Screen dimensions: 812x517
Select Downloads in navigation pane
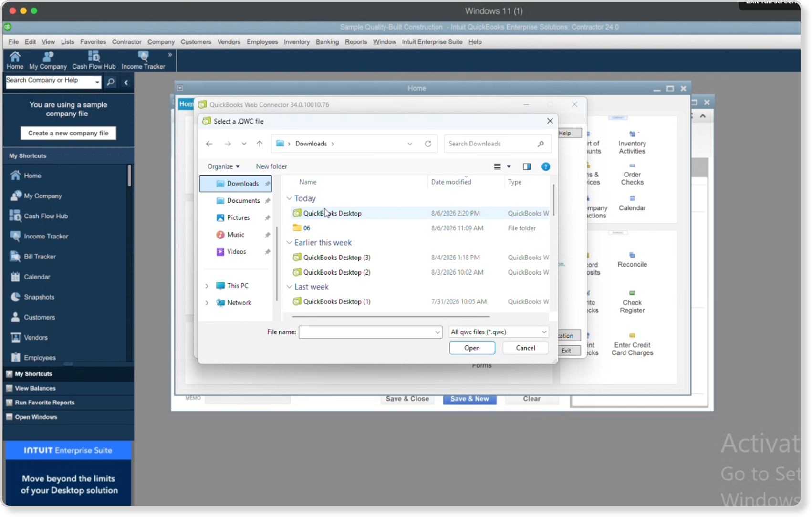(236, 184)
